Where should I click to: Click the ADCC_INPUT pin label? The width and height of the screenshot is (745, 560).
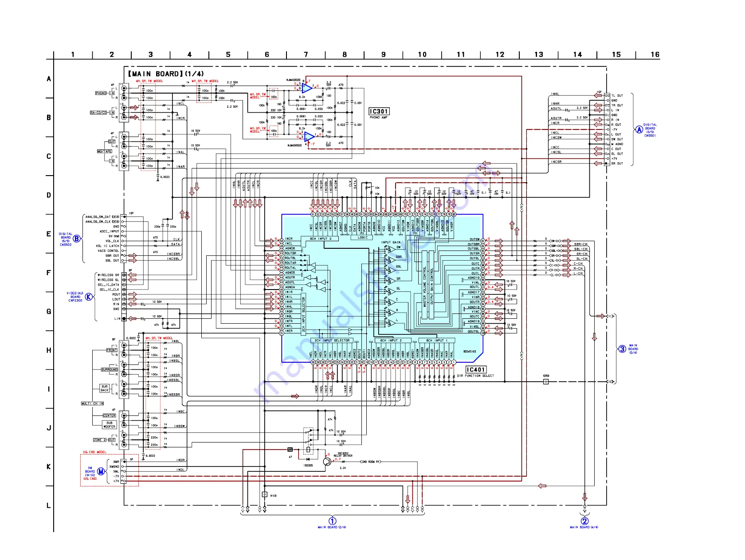109,231
